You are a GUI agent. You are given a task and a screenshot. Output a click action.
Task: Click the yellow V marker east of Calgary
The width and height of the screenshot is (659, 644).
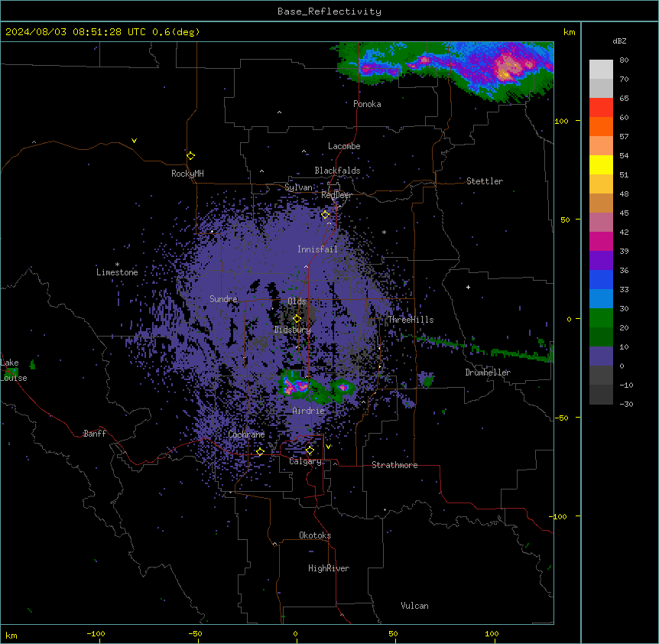(x=328, y=447)
